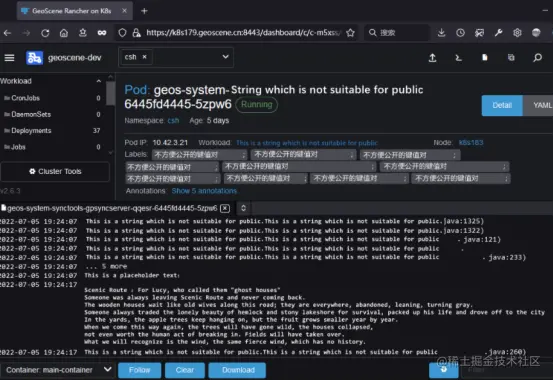The width and height of the screenshot is (554, 381).
Task: Collapse the Workload section
Action: tap(99, 81)
